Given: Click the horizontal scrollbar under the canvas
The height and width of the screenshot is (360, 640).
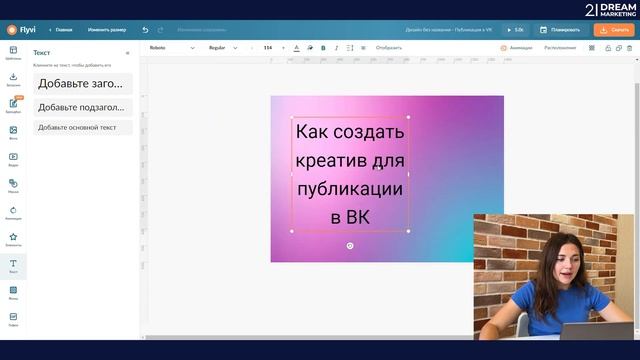Looking at the screenshot, I should (x=309, y=338).
